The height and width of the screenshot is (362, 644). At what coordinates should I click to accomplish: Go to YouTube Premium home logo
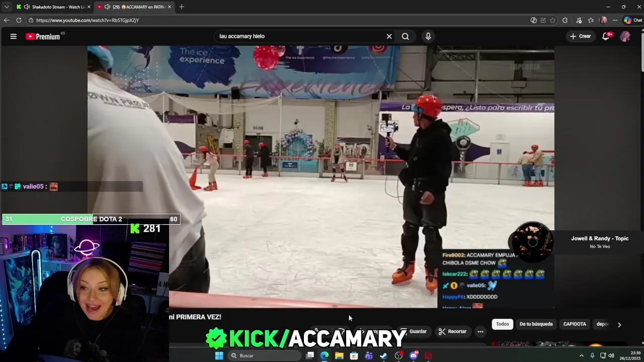(x=43, y=36)
